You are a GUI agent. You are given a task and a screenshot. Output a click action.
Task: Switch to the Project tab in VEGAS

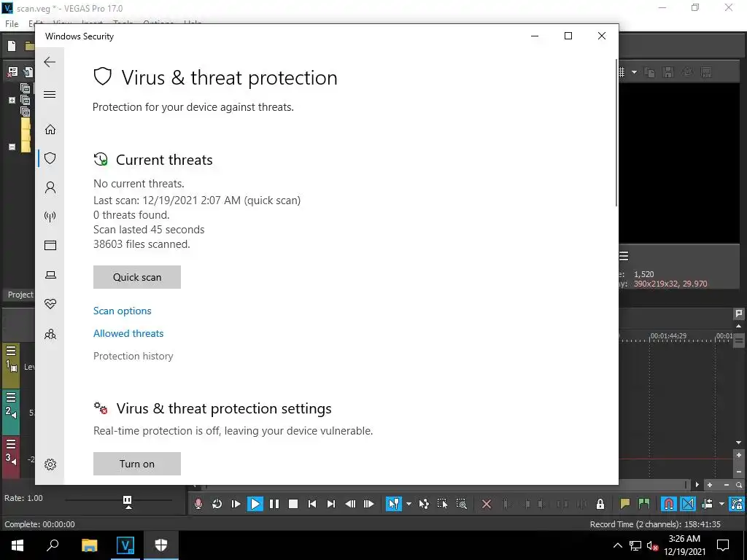[20, 295]
